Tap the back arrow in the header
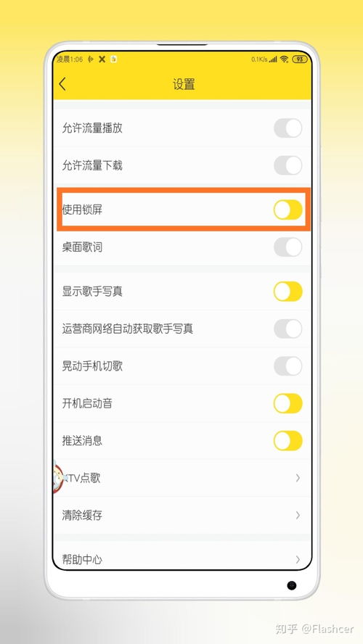This screenshot has height=644, width=363. click(x=62, y=84)
